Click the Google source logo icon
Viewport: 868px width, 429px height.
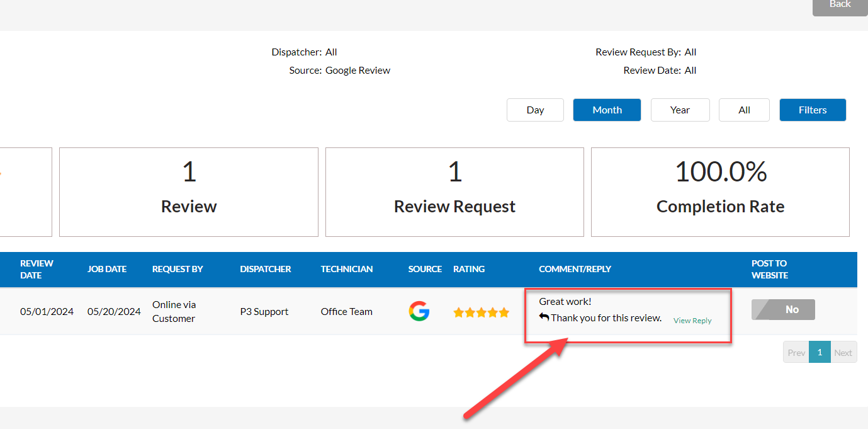pos(419,311)
